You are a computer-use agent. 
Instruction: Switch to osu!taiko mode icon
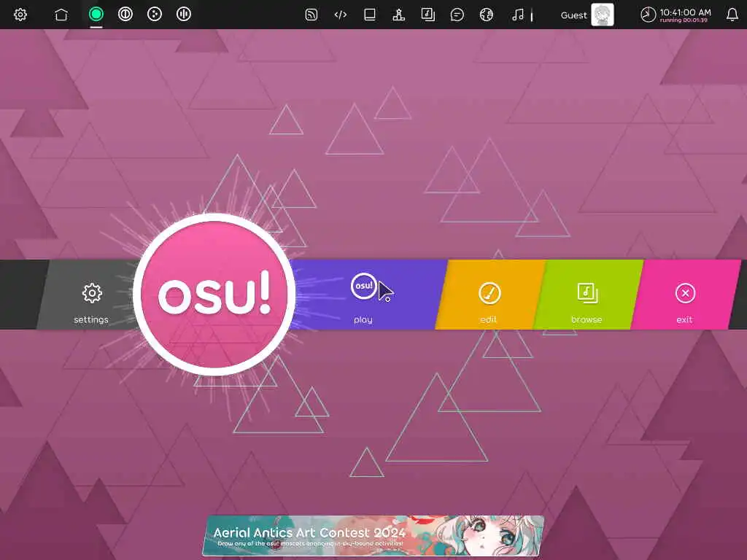pyautogui.click(x=125, y=15)
